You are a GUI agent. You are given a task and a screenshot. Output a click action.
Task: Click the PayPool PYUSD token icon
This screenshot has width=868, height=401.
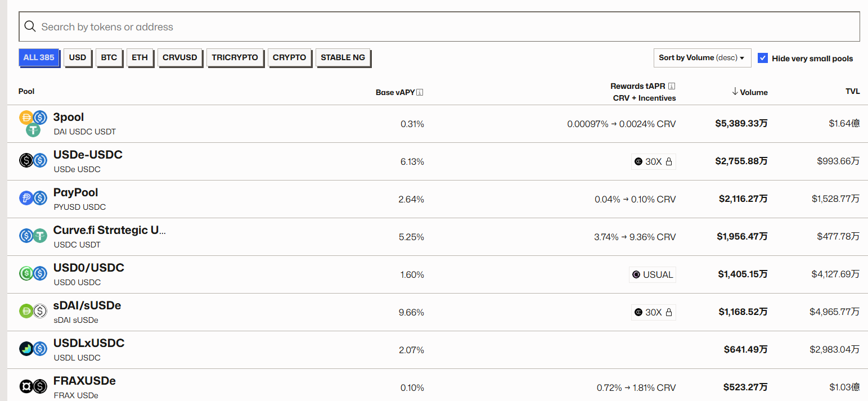[x=26, y=199]
